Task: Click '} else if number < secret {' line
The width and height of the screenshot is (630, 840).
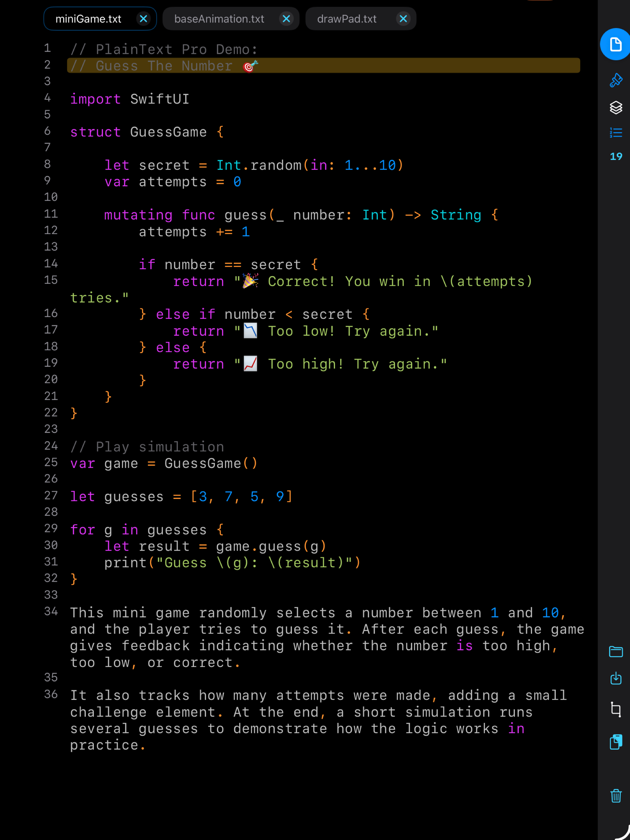Action: coord(254,315)
